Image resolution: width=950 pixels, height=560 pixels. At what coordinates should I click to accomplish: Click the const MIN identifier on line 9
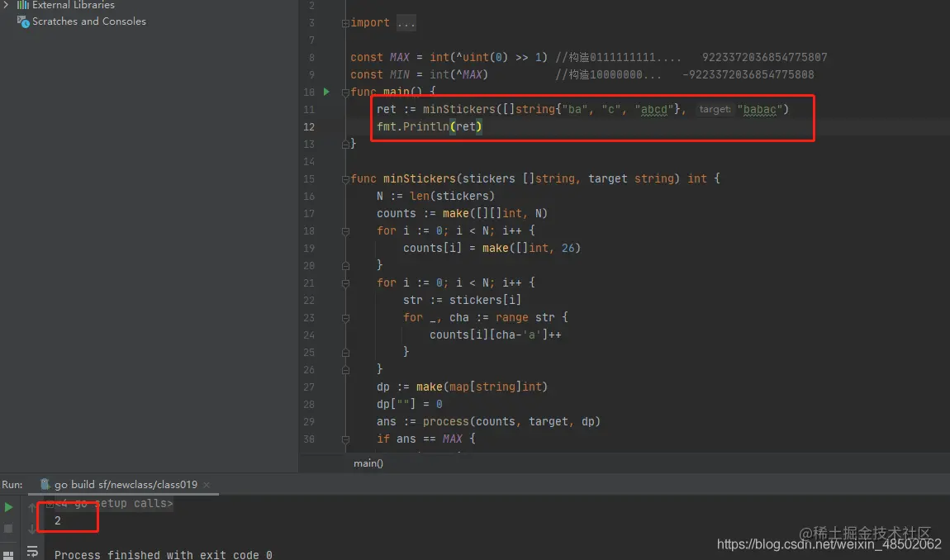[399, 74]
